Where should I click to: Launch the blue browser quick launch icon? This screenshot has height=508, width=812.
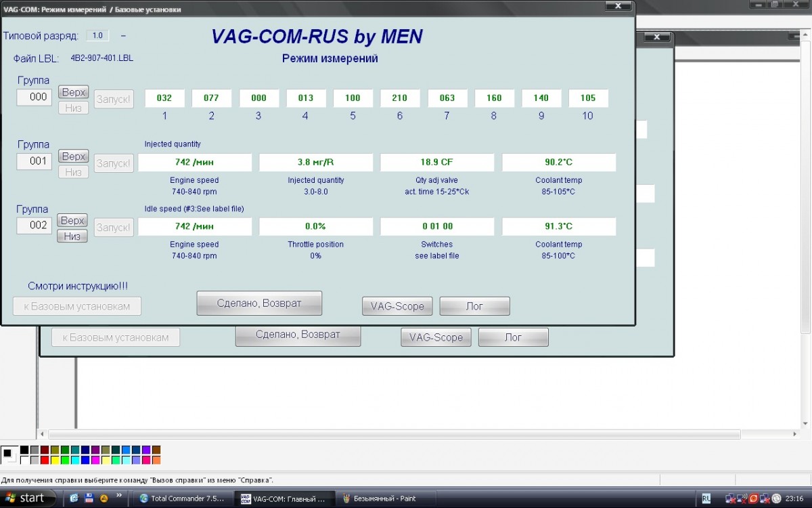[74, 499]
